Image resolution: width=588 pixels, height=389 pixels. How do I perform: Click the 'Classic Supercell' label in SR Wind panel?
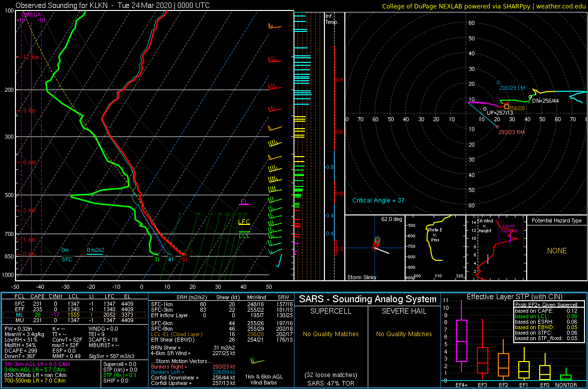(x=509, y=228)
